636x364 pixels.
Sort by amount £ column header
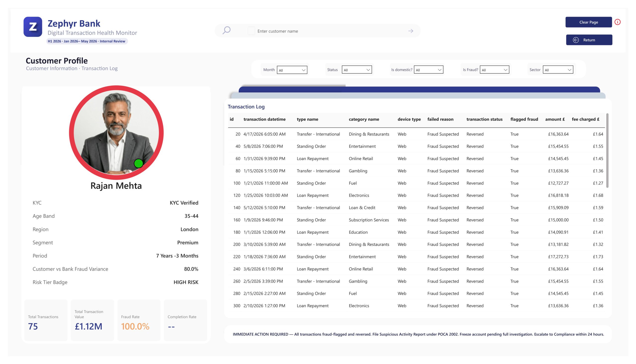(x=555, y=119)
